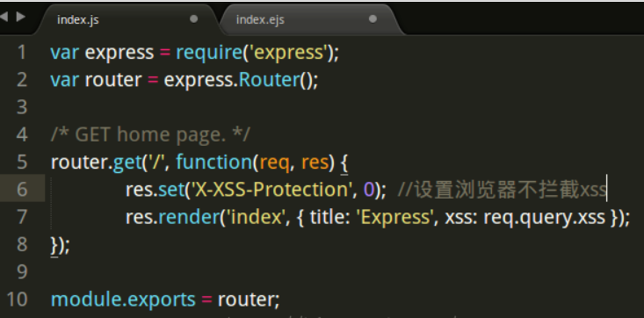Image resolution: width=644 pixels, height=318 pixels.
Task: Click the closing brace on line 8
Action: pyautogui.click(x=54, y=245)
